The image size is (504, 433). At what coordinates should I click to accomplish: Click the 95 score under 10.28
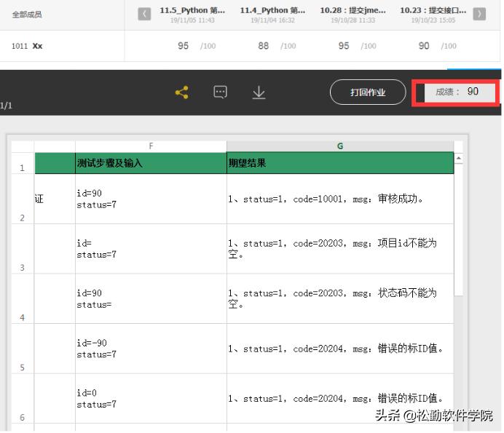click(344, 46)
